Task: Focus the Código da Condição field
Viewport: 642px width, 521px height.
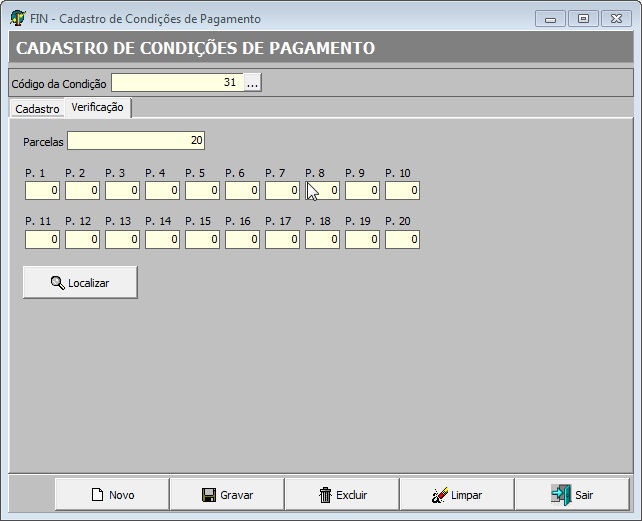Action: pyautogui.click(x=177, y=84)
